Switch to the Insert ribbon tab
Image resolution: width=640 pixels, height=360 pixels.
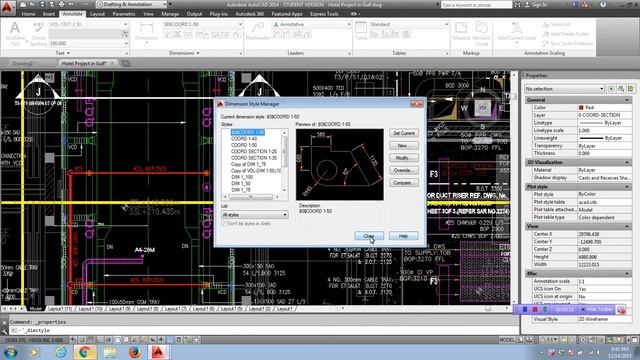point(49,14)
